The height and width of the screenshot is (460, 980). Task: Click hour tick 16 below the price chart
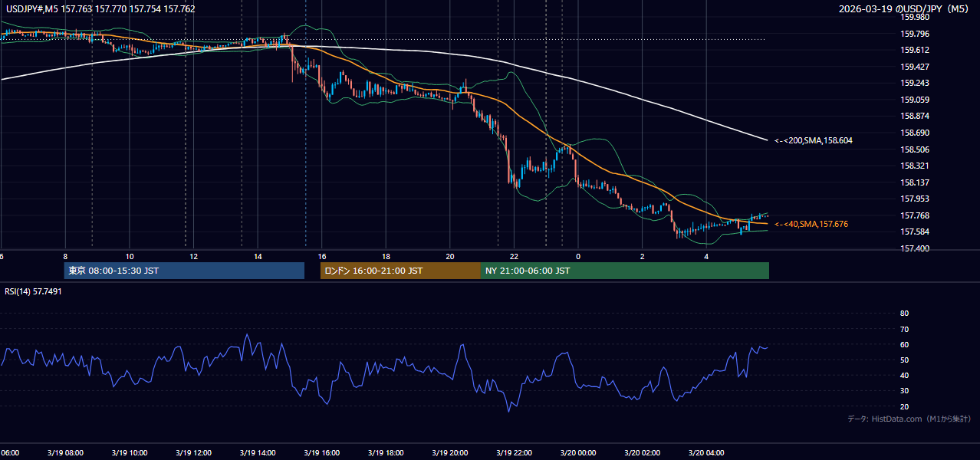(x=322, y=257)
